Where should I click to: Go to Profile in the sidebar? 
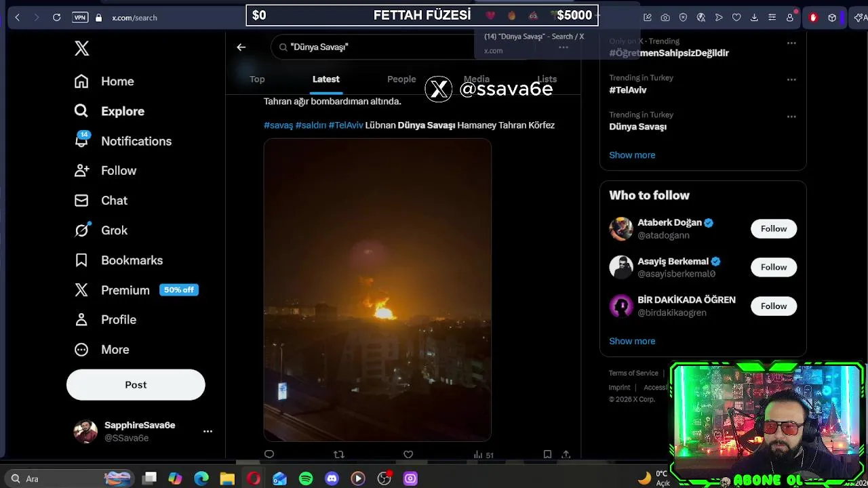(105, 320)
